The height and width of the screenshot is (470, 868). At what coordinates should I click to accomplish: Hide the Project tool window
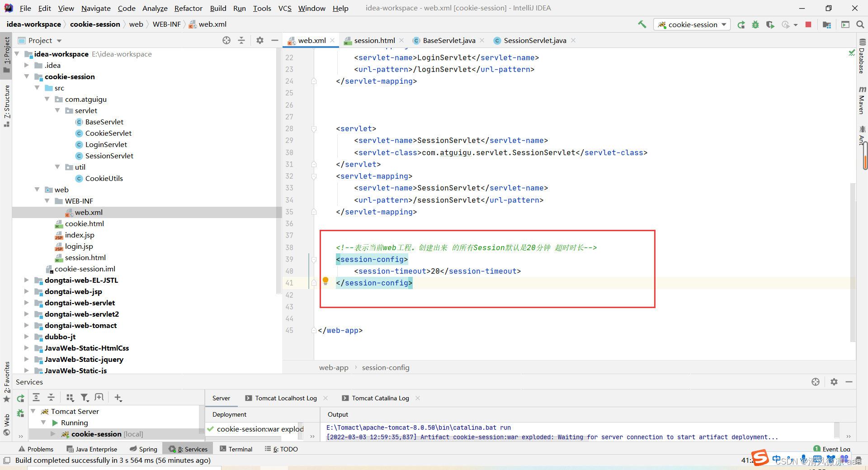274,40
